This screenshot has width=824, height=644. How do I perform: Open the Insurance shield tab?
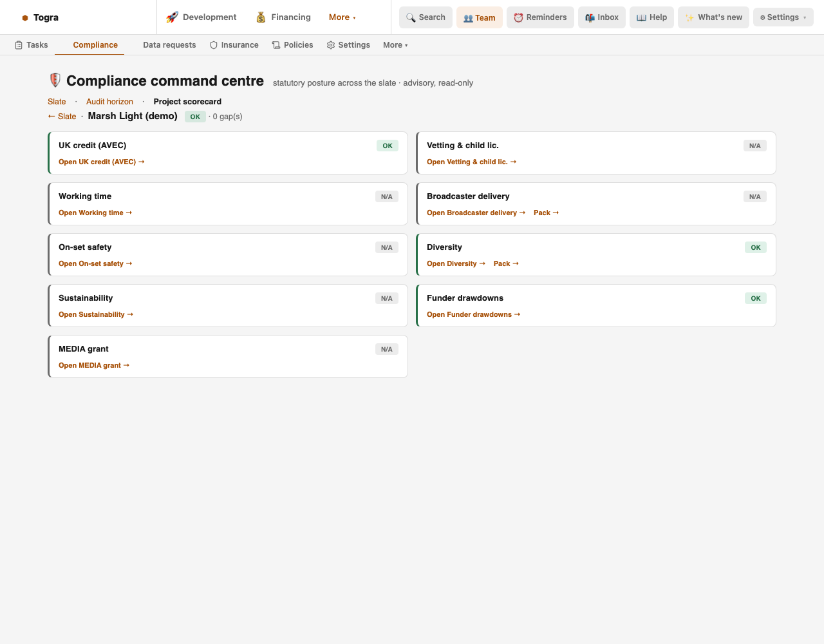[234, 45]
